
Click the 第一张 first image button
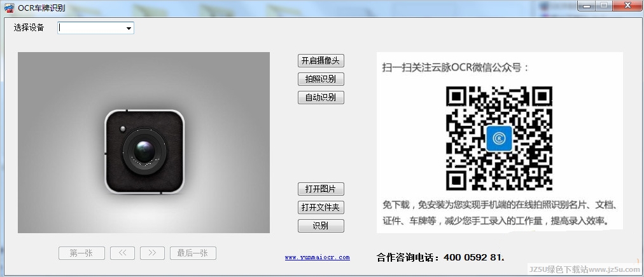(x=81, y=253)
